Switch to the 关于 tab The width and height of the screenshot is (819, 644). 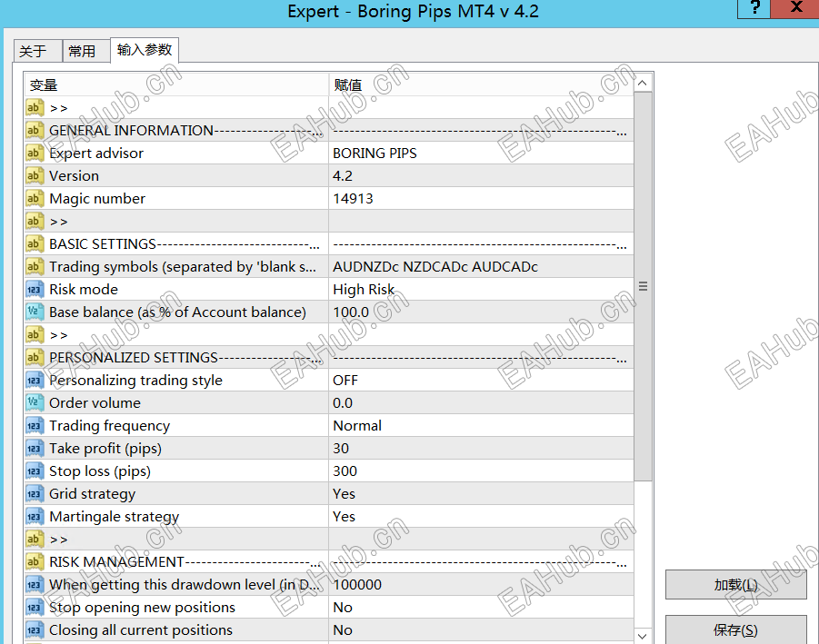tap(37, 51)
